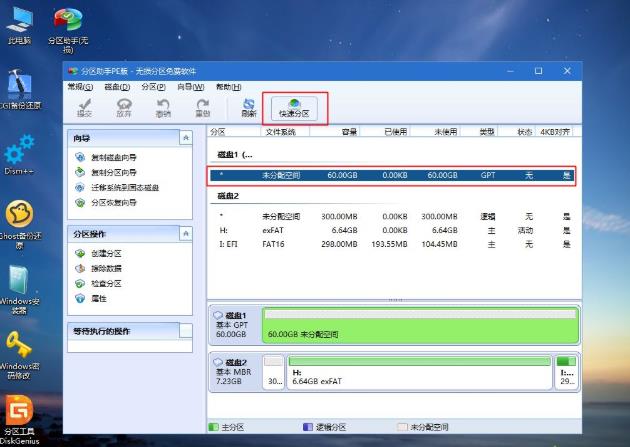Sort by 分区 column header

(x=234, y=132)
